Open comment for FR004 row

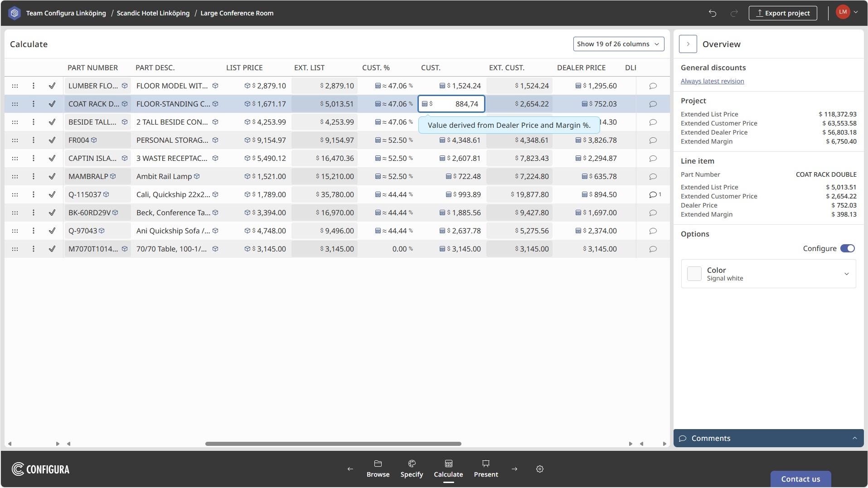tap(653, 140)
